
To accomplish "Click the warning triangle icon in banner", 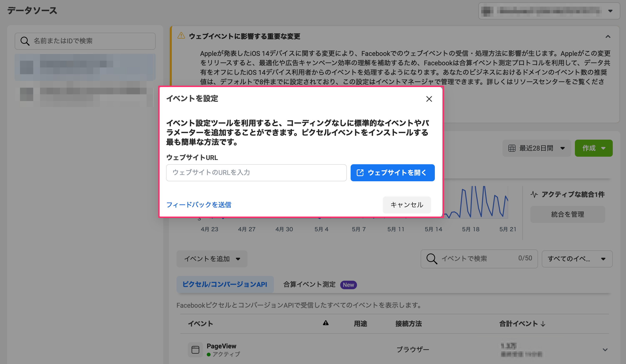I will [181, 36].
